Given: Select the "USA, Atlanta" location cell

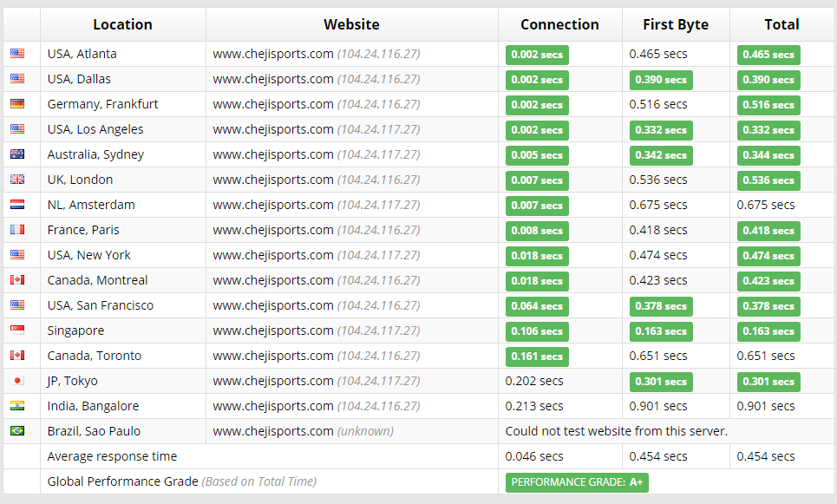Looking at the screenshot, I should click(123, 54).
